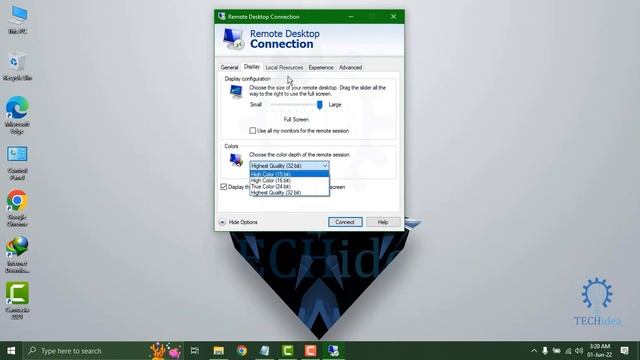Screen dimensions: 640x360
Task: Switch to Chrome in the taskbar
Action: (242, 351)
